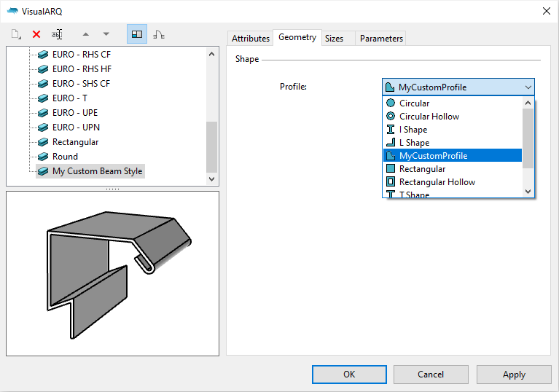Click the EURO - UPN beam icon
This screenshot has height=392, width=559.
43,128
